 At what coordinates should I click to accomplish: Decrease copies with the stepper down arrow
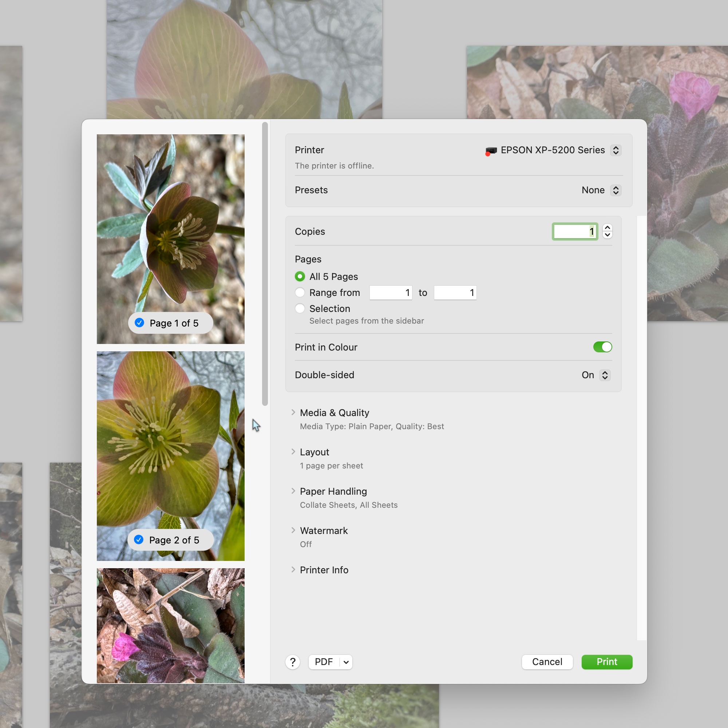(x=608, y=235)
